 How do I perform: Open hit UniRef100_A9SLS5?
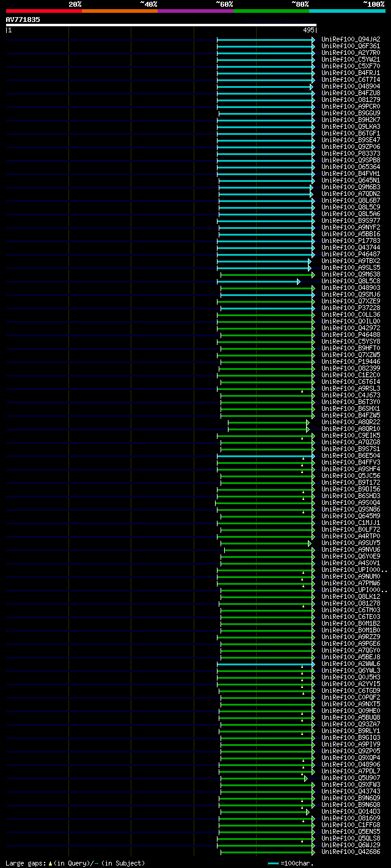click(351, 268)
